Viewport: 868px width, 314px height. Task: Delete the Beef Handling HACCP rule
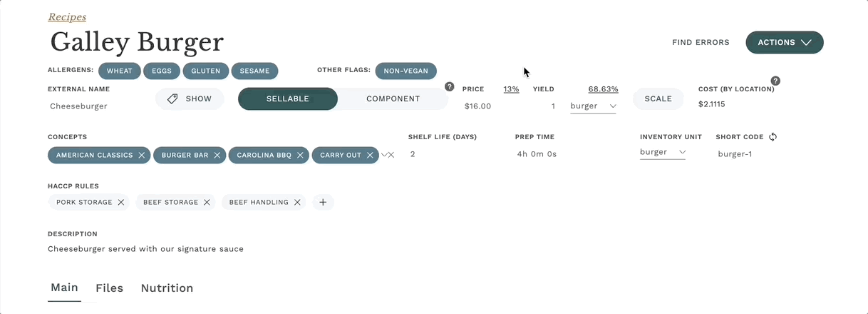click(x=298, y=203)
